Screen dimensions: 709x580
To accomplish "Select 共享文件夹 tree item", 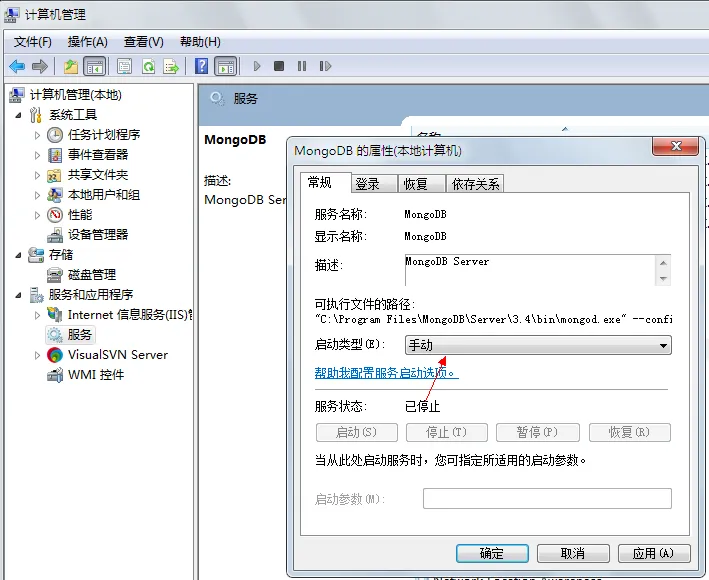I will (x=98, y=174).
